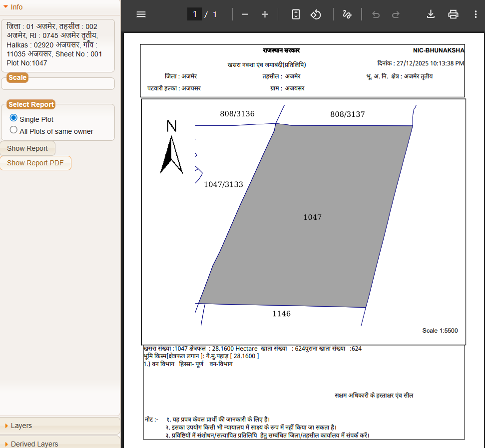Click the plot info text box
This screenshot has height=448, width=485.
click(58, 45)
